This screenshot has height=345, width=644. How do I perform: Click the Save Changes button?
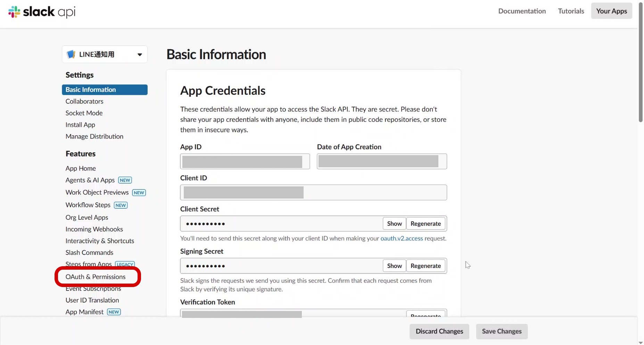pos(502,331)
